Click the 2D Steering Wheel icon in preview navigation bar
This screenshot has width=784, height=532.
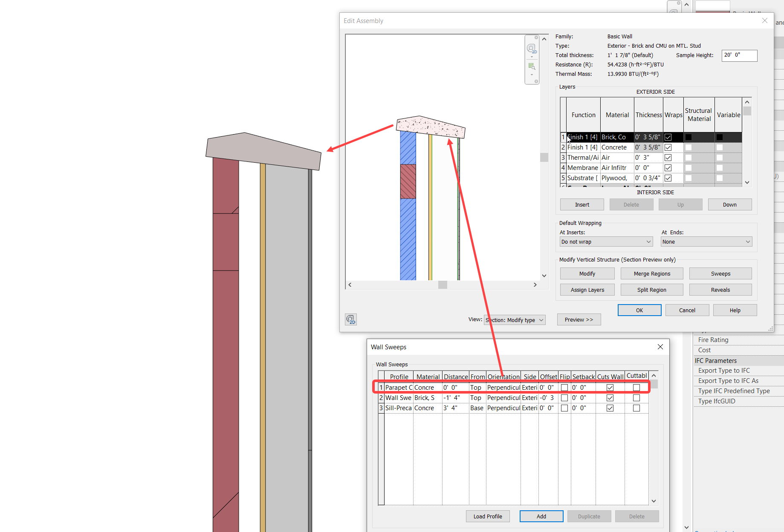(532, 48)
